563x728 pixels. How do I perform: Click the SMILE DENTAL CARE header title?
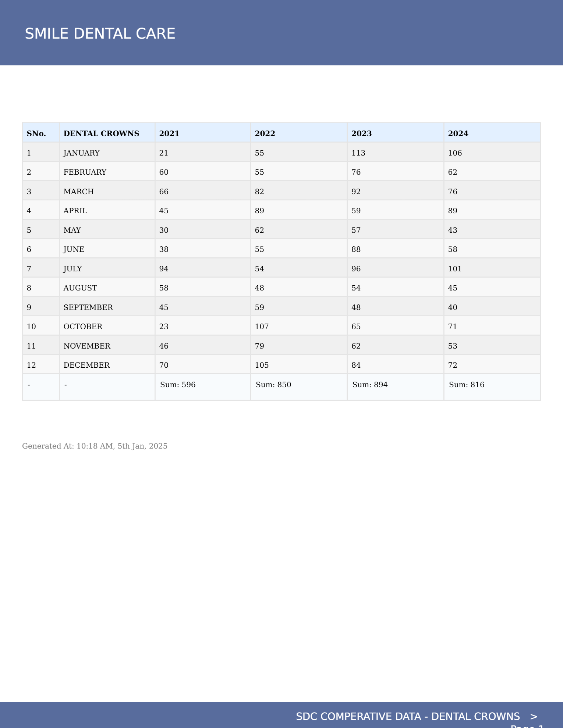point(100,33)
